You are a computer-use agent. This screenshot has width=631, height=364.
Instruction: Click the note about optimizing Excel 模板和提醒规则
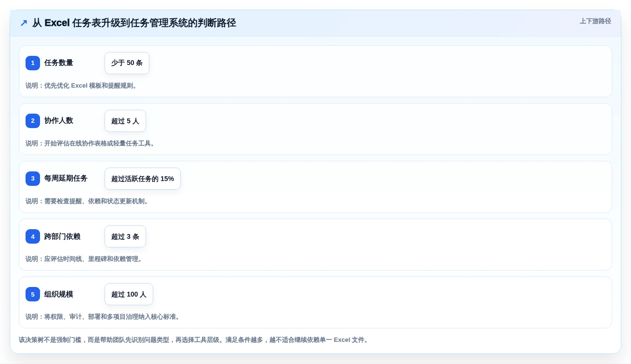click(82, 86)
